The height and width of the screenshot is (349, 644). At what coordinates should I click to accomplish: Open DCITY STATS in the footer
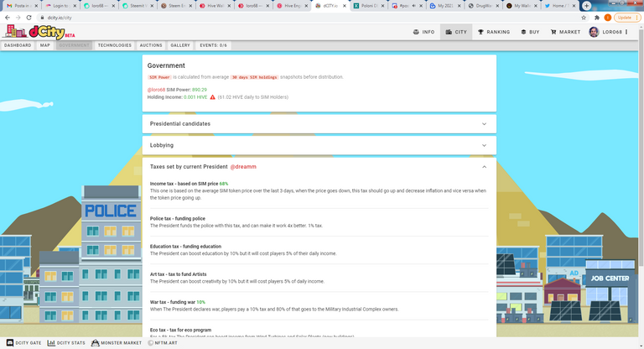(x=66, y=343)
